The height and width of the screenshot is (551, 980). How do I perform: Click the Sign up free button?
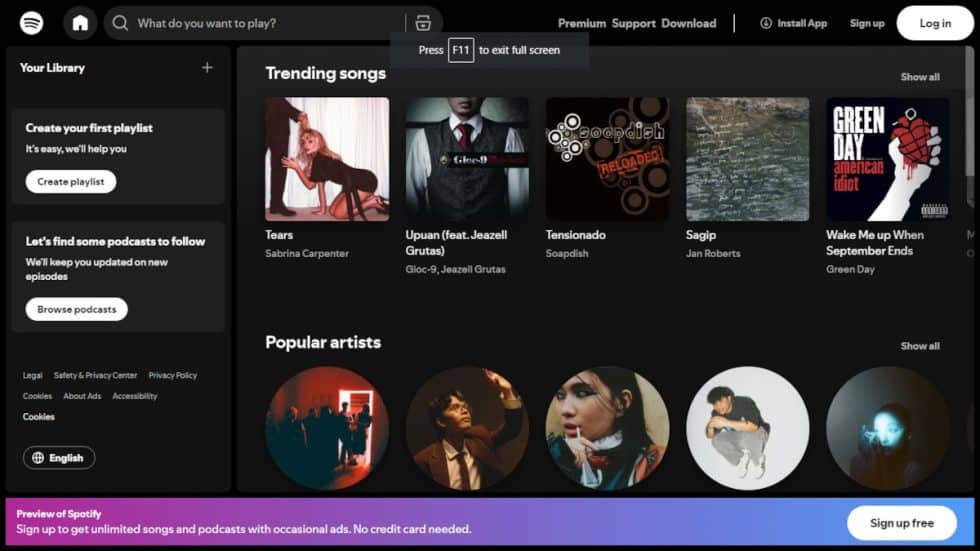(x=902, y=523)
